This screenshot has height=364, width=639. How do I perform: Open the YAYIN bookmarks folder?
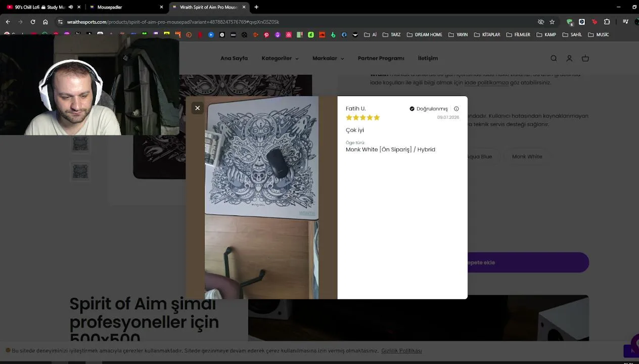(x=458, y=34)
